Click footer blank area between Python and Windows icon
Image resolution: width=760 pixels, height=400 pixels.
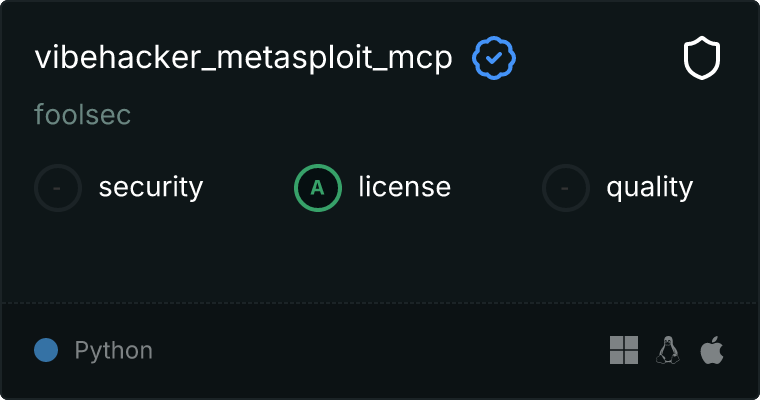(x=380, y=350)
